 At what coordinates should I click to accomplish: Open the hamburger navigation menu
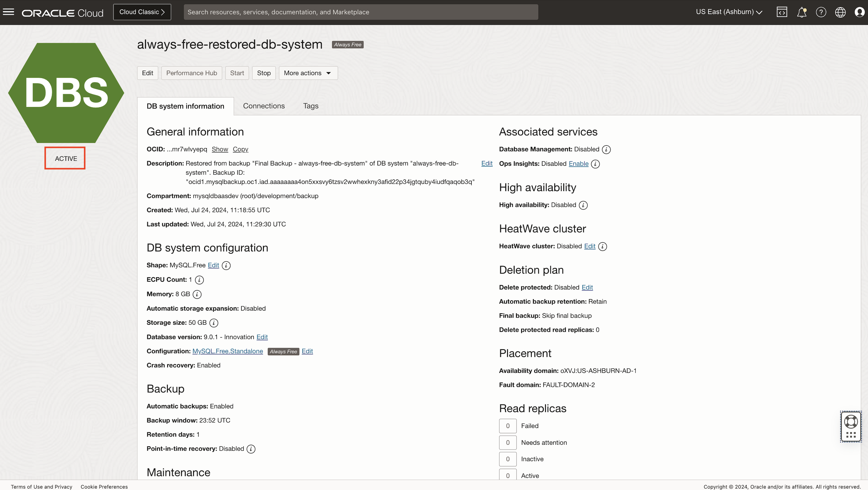click(9, 12)
